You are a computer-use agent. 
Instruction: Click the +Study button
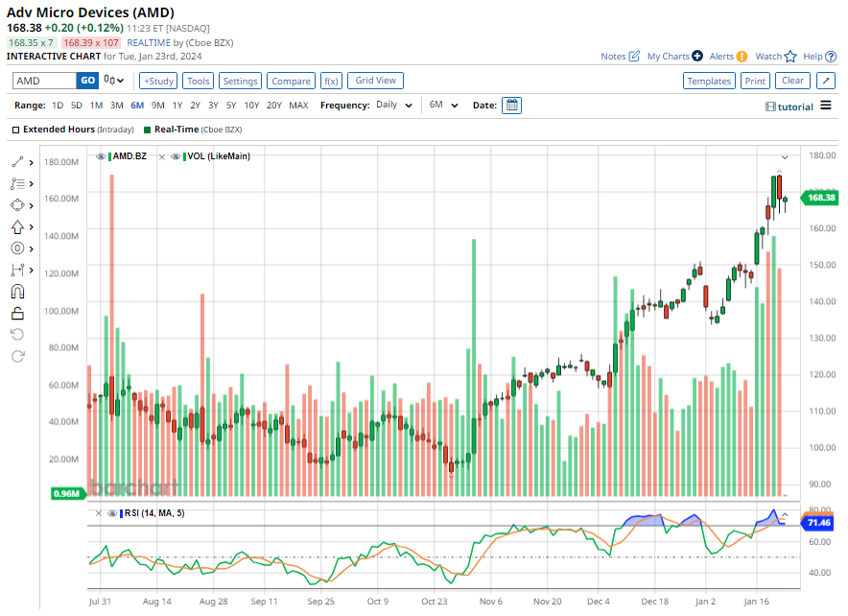coord(159,82)
